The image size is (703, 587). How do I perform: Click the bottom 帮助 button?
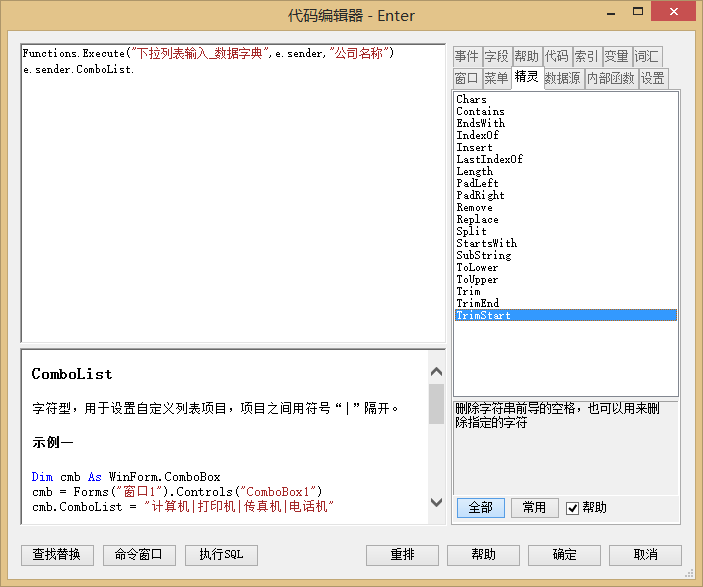[483, 555]
